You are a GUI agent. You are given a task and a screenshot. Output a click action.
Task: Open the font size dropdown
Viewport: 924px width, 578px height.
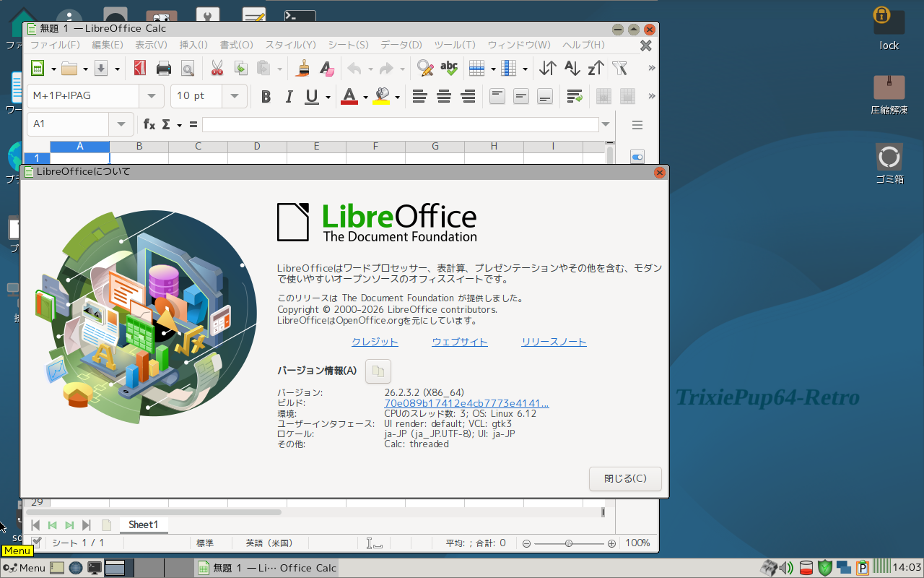[235, 96]
